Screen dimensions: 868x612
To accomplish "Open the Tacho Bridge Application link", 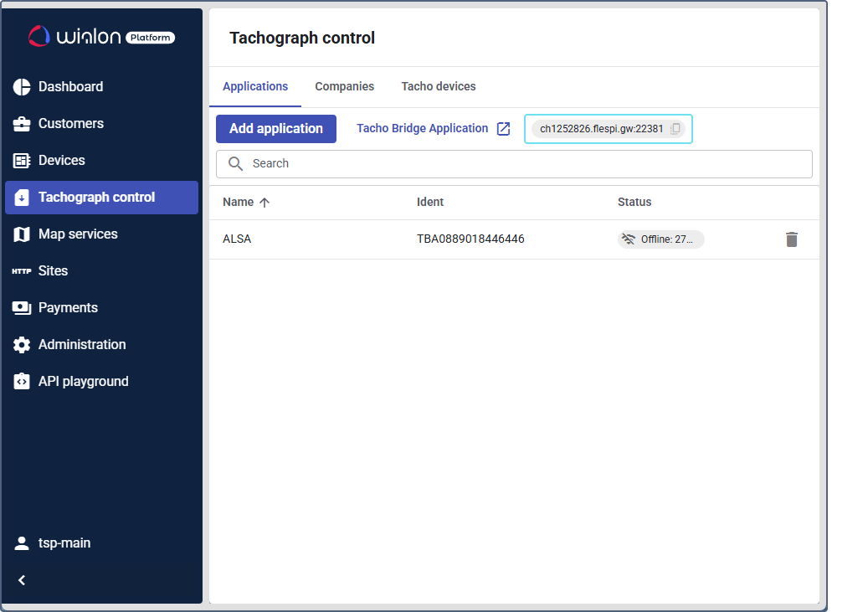I will coord(422,129).
